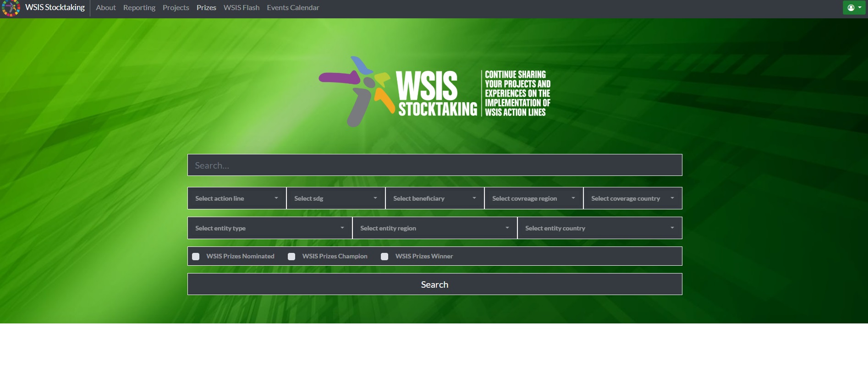868x372 pixels.
Task: Open the About menu
Action: [x=106, y=8]
